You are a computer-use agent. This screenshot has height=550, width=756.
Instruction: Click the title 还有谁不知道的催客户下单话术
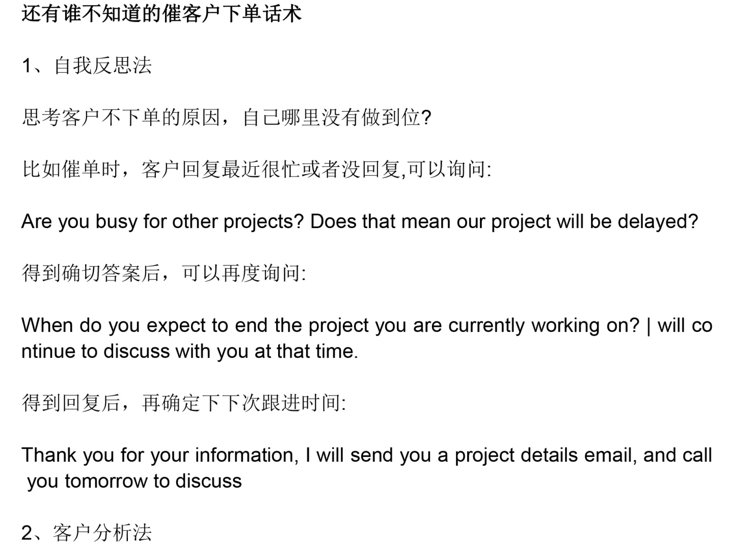tap(161, 13)
